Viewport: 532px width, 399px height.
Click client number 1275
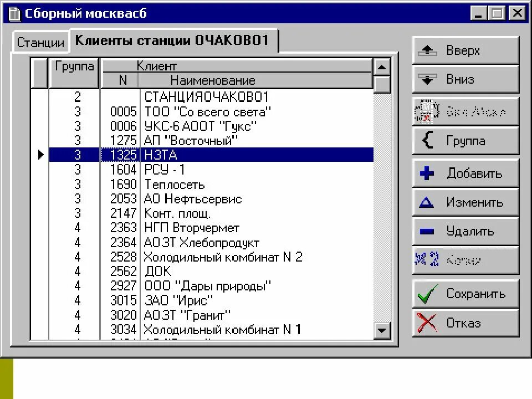[x=123, y=140]
